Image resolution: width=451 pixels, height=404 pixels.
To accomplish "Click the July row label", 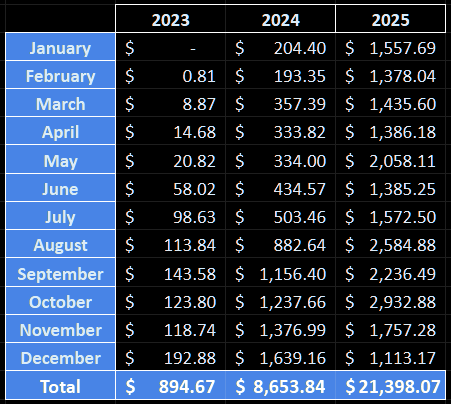I will (x=60, y=216).
